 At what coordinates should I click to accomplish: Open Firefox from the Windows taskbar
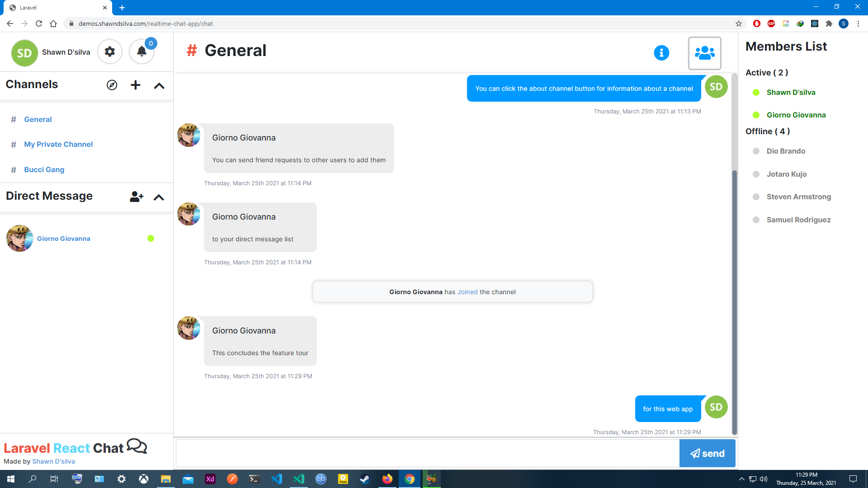click(x=387, y=479)
